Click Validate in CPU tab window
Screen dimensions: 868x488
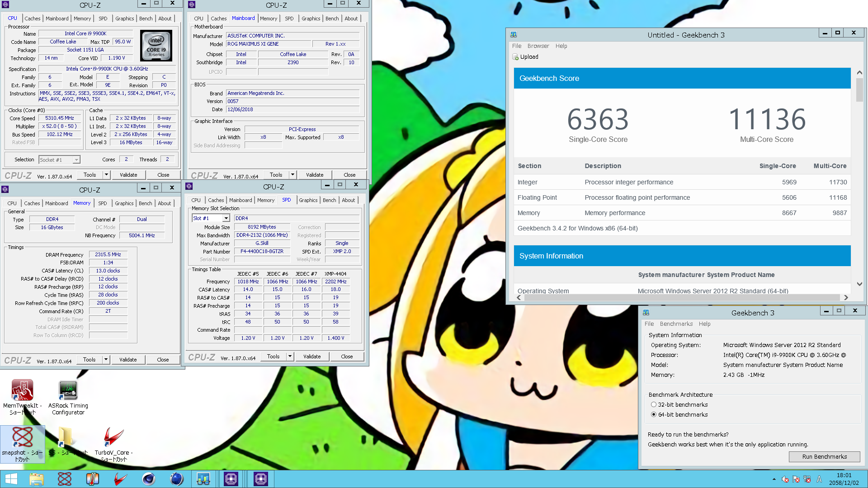128,175
